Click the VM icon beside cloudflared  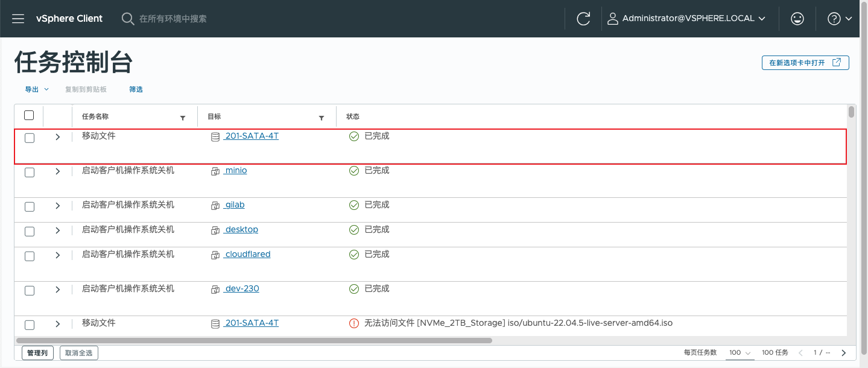coord(215,255)
